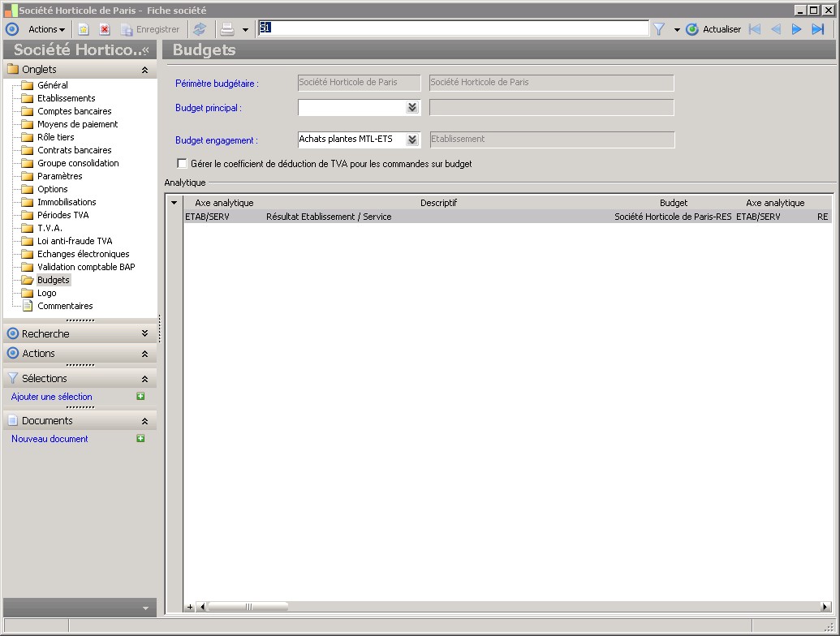
Task: Select the Budgets tree item
Action: coord(53,280)
